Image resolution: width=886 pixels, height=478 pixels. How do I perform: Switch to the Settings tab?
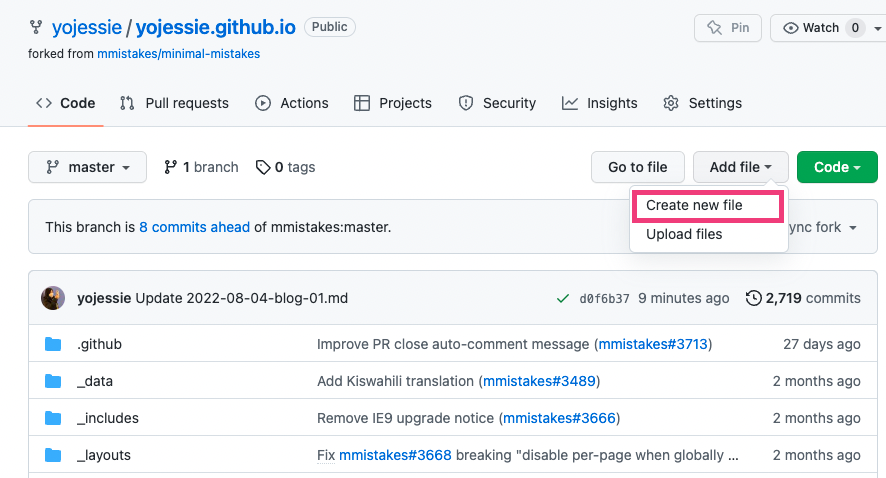[702, 103]
